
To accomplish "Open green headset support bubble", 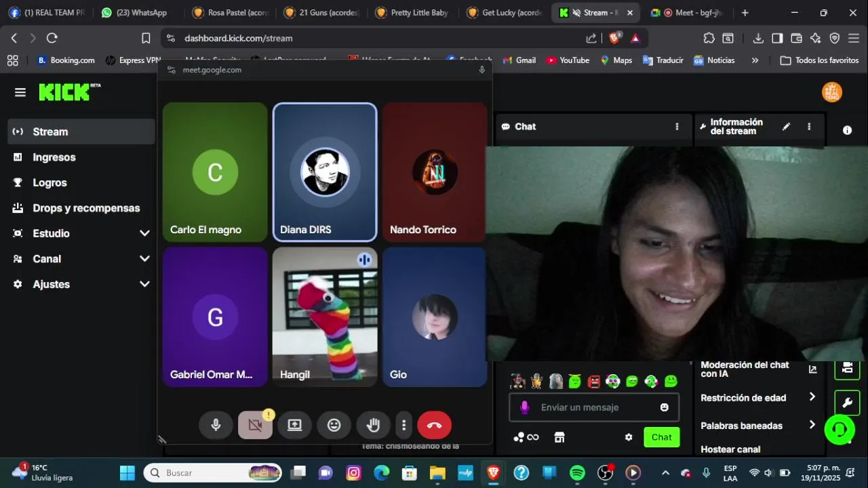I will pos(840,429).
